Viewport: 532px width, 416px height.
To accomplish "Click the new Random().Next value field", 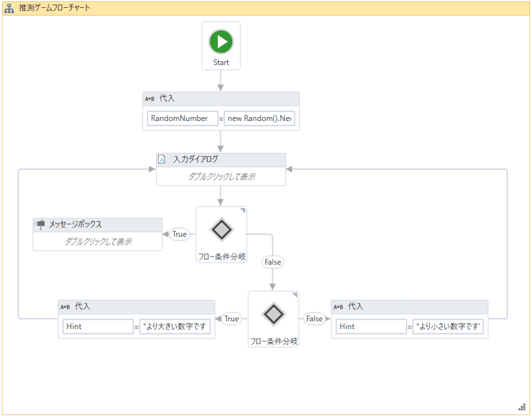I will coord(259,118).
